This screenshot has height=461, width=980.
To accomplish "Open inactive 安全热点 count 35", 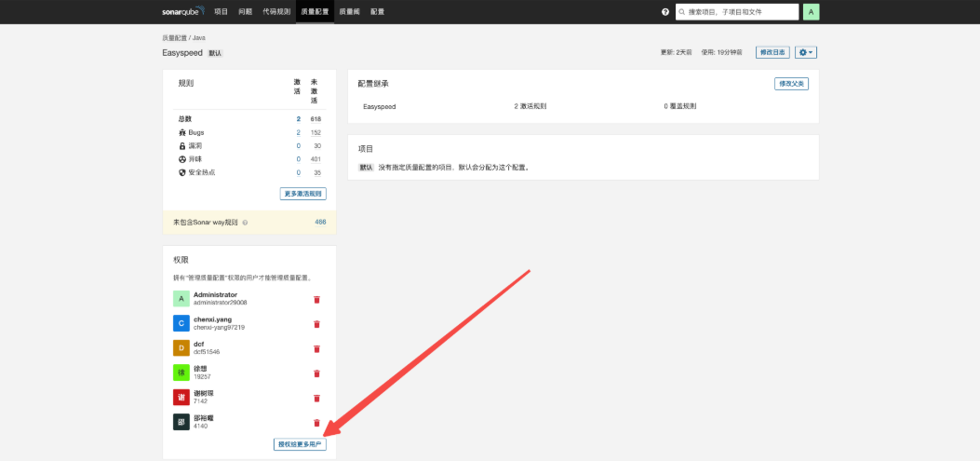I will pos(317,172).
